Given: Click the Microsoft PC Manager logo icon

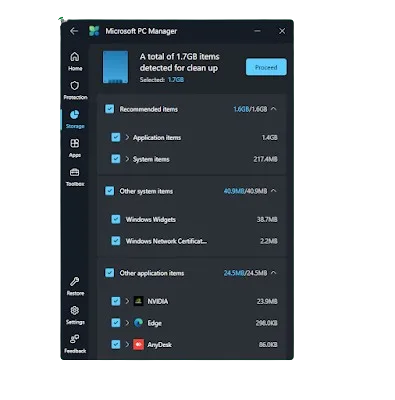Looking at the screenshot, I should coord(94,31).
